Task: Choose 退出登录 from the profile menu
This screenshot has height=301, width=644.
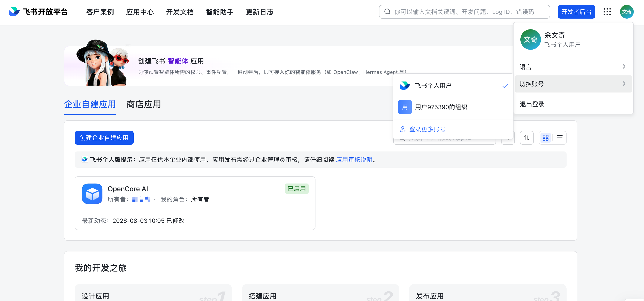Action: tap(573, 104)
